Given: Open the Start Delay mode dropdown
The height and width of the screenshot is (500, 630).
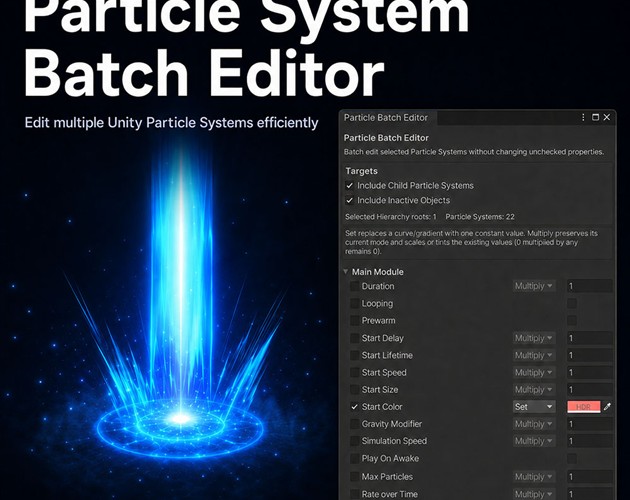Looking at the screenshot, I should (x=534, y=338).
